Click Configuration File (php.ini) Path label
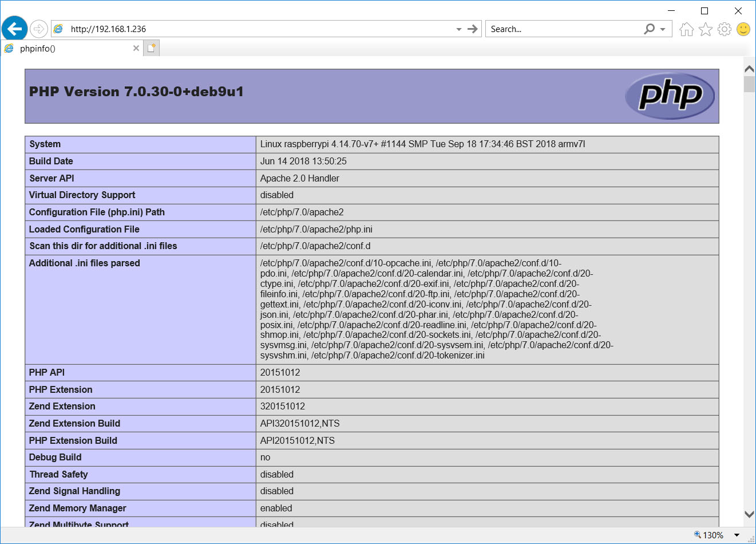The image size is (756, 544). (x=97, y=212)
